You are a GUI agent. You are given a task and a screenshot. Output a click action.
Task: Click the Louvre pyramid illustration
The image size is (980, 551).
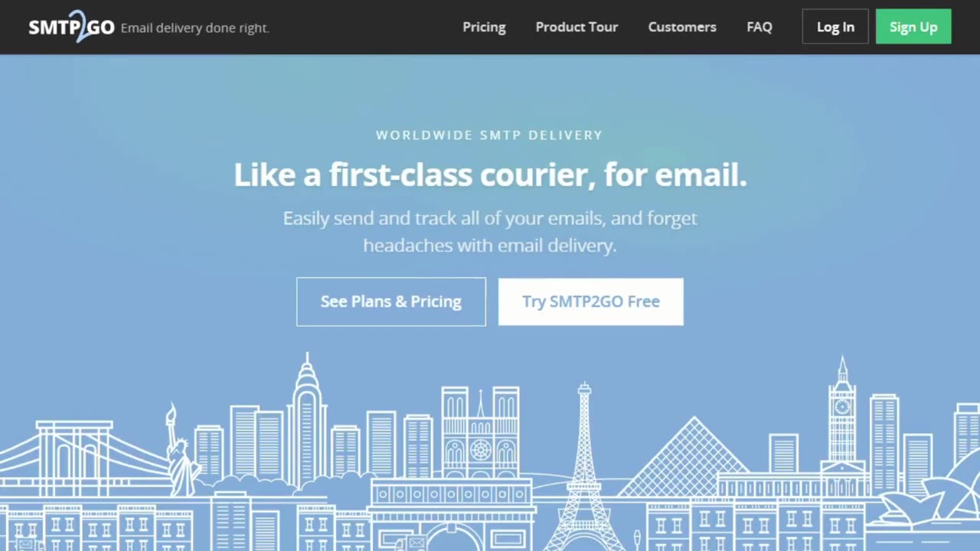[694, 458]
